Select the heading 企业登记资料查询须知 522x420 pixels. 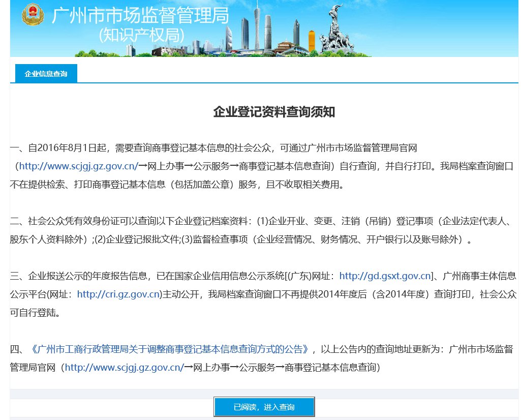click(x=274, y=112)
